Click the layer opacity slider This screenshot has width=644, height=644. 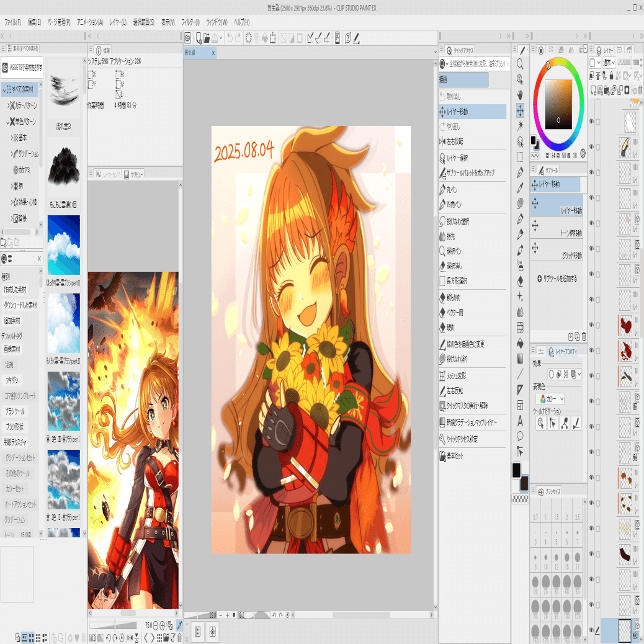pyautogui.click(x=624, y=63)
